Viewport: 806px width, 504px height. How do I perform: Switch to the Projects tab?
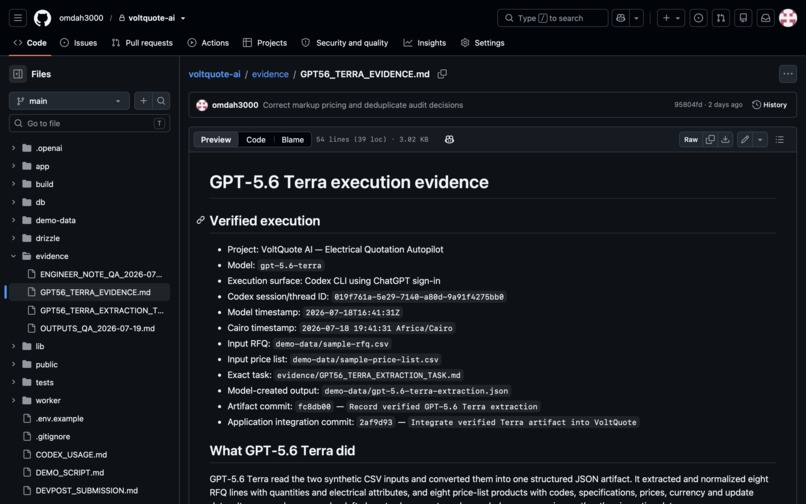265,43
